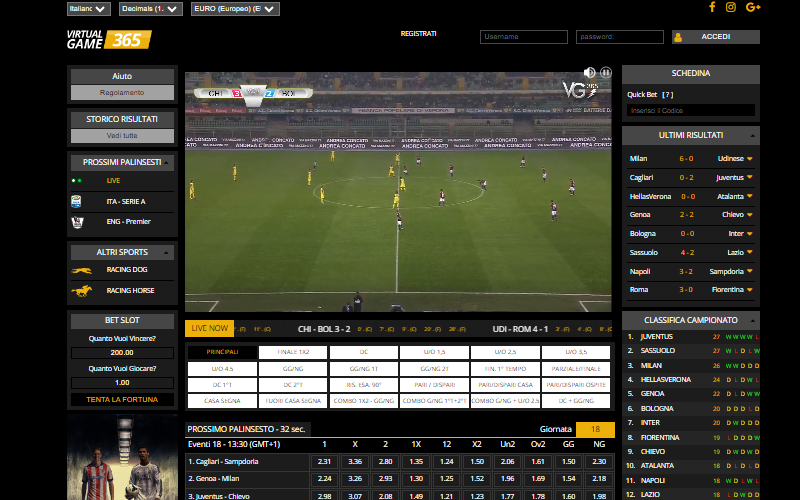Open RACING DOG sport
This screenshot has width=800, height=500.
(x=127, y=270)
